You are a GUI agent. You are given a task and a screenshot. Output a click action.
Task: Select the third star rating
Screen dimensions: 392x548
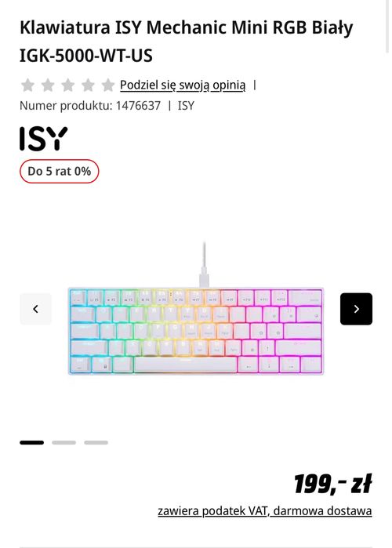[67, 85]
